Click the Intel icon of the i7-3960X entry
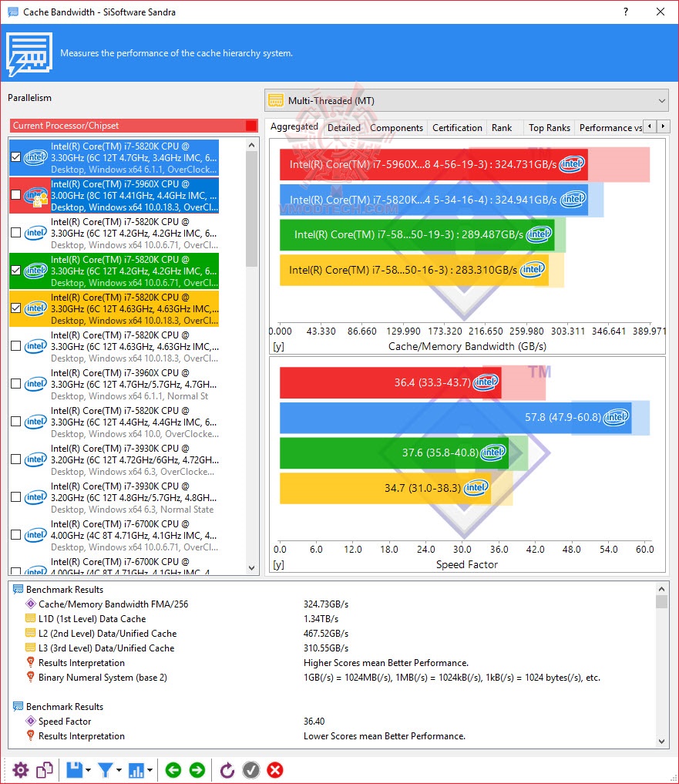 35,384
